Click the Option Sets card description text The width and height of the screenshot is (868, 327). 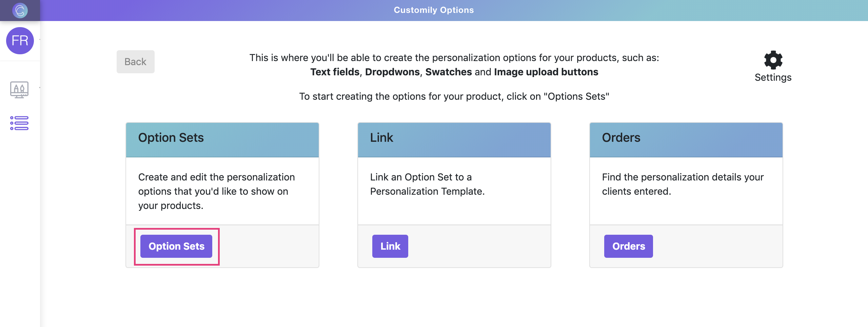(x=217, y=191)
